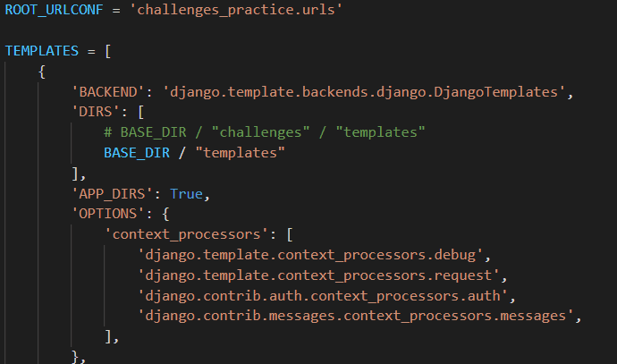Click the TEMPLATES variable name
The image size is (617, 364).
[42, 51]
